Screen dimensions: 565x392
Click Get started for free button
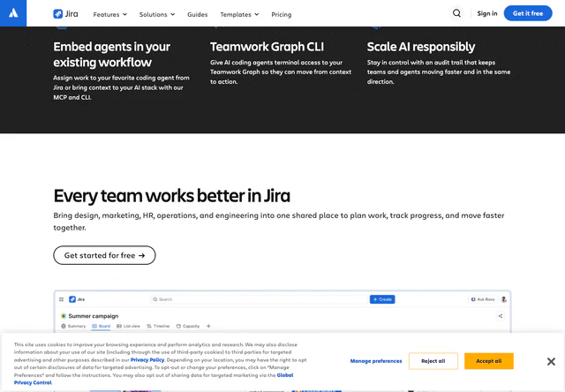104,255
